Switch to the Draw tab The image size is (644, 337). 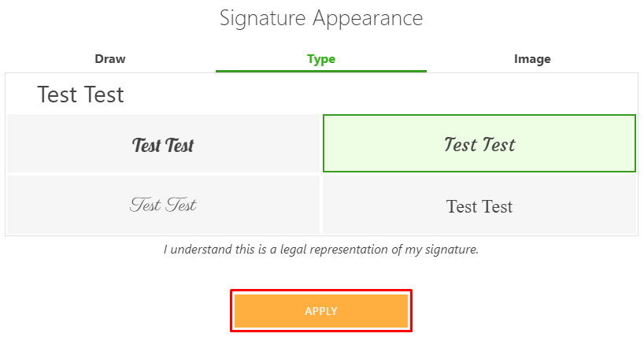pyautogui.click(x=110, y=59)
